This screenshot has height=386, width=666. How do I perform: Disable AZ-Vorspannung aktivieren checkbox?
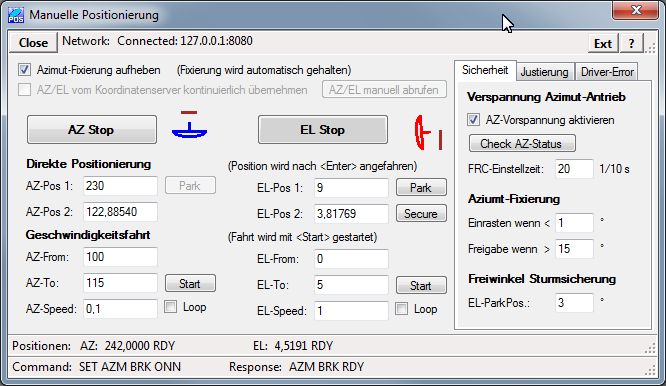pos(473,120)
